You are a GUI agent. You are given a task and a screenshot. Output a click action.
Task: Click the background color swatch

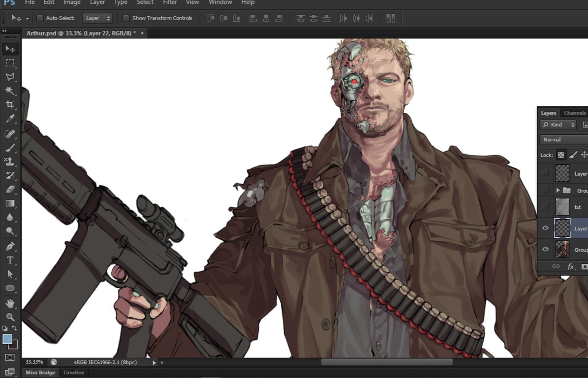[x=14, y=346]
